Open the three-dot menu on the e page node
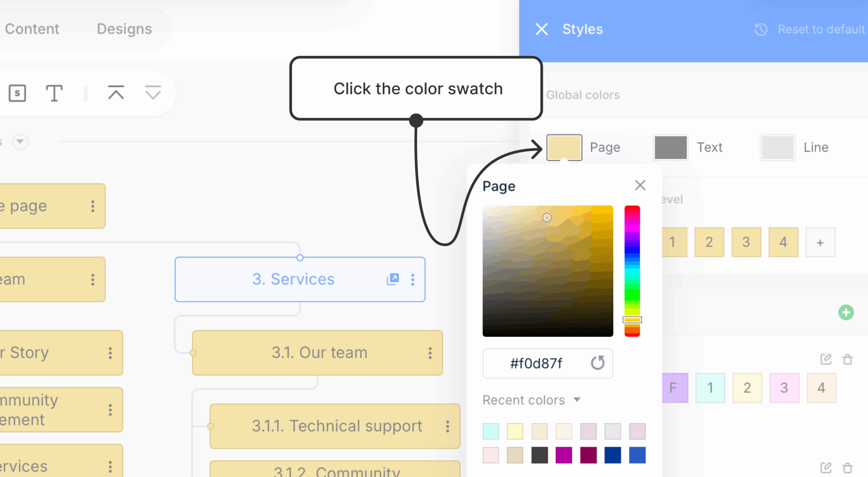The height and width of the screenshot is (477, 868). point(93,206)
